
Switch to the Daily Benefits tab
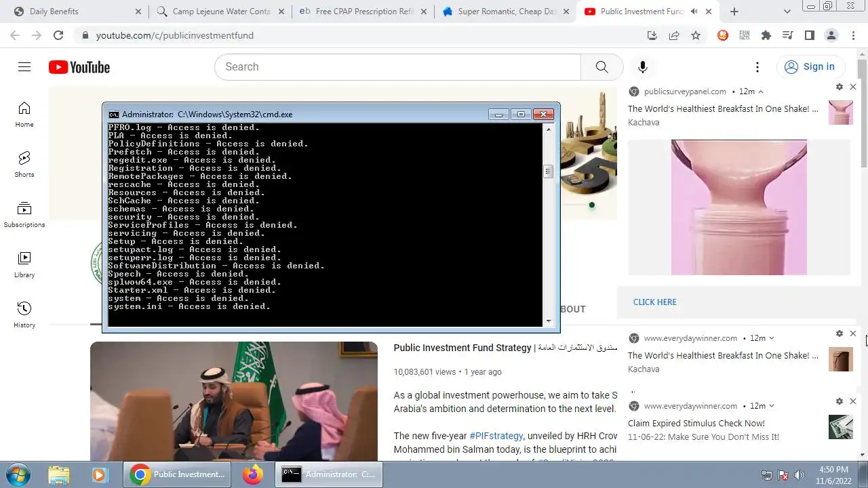click(x=73, y=12)
